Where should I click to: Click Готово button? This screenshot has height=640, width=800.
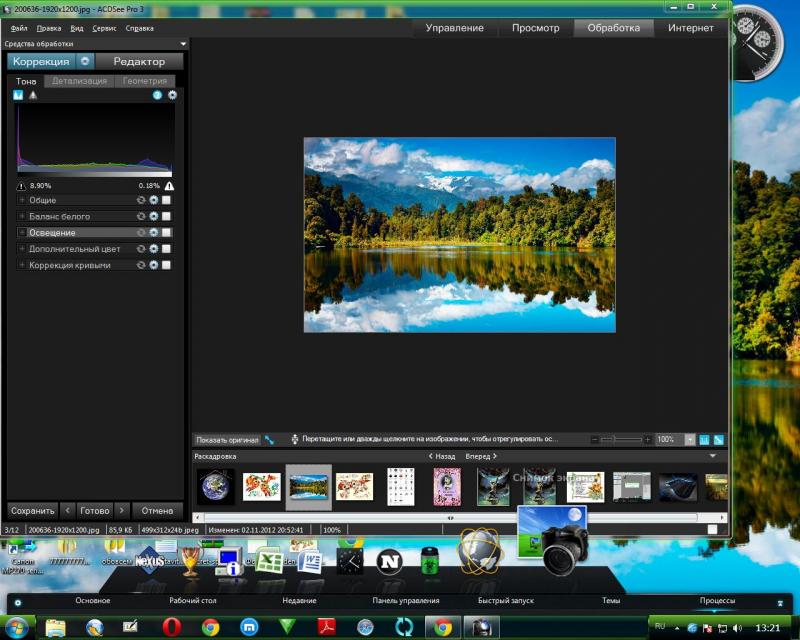click(x=95, y=510)
